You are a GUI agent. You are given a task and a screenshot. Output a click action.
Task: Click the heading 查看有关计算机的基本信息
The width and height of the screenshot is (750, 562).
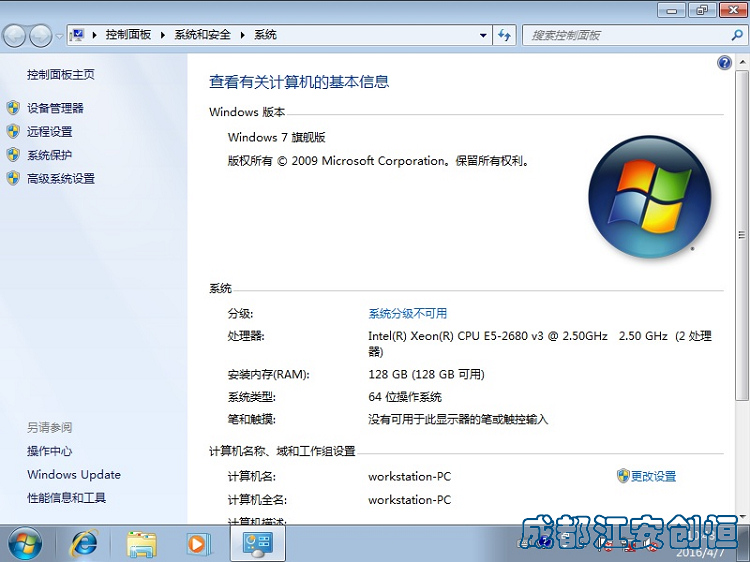pyautogui.click(x=299, y=82)
